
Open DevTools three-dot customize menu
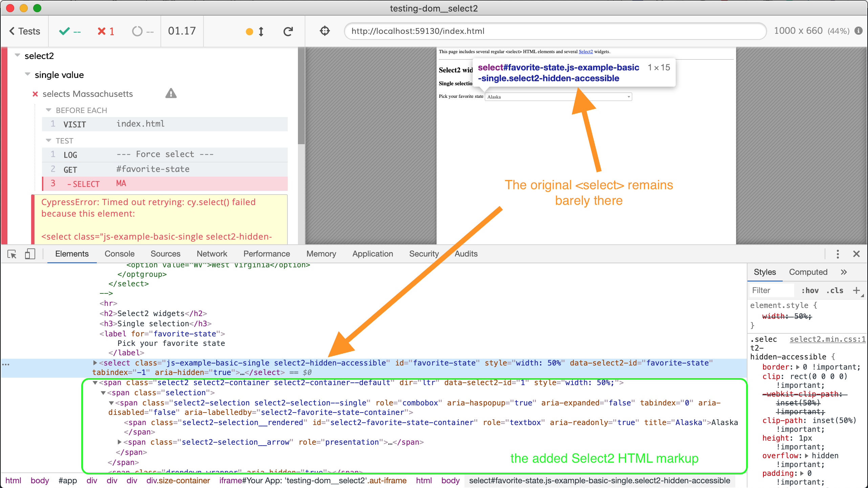[x=838, y=254]
